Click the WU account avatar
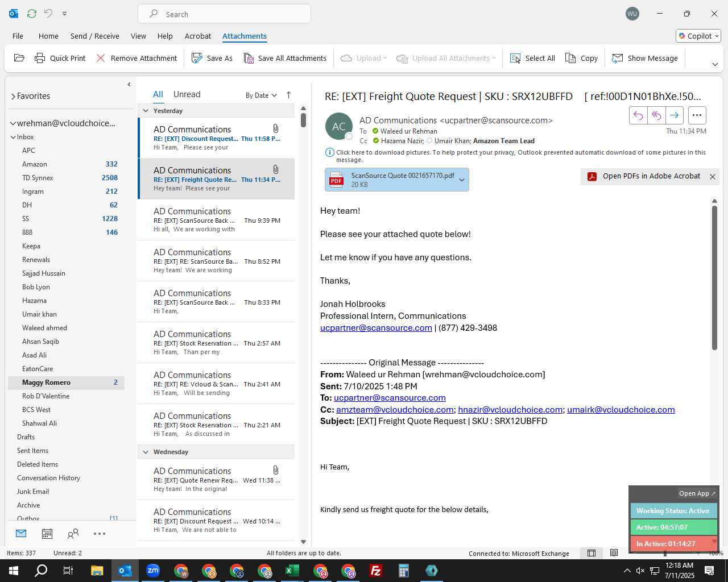 point(632,14)
